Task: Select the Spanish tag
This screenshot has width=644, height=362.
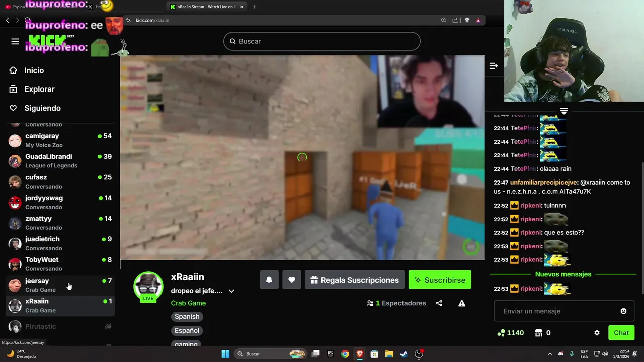Action: pyautogui.click(x=187, y=316)
